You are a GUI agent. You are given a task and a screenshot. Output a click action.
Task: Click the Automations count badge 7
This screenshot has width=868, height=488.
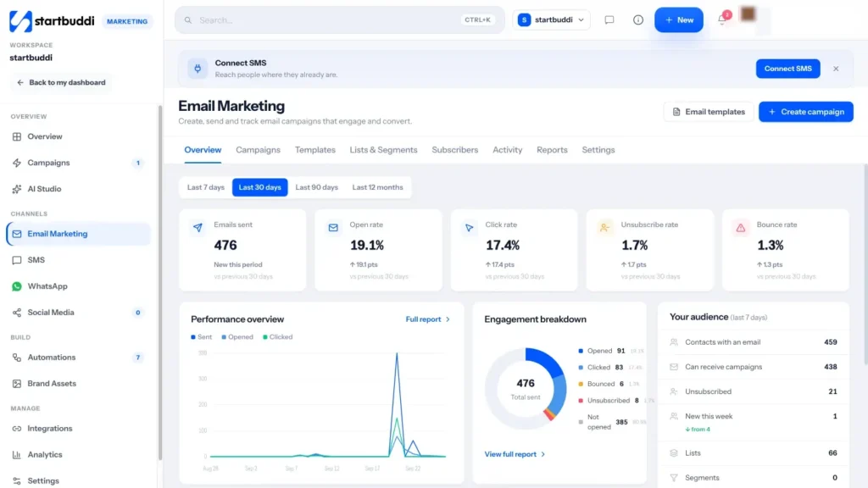[x=138, y=358]
